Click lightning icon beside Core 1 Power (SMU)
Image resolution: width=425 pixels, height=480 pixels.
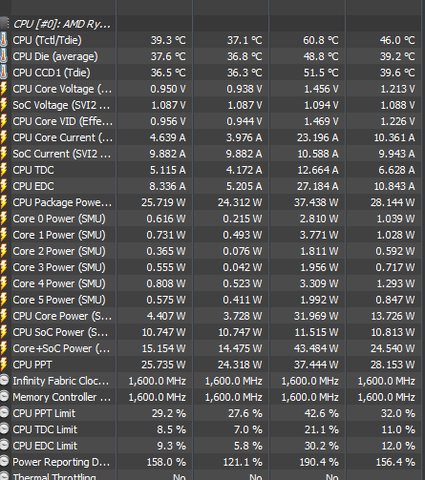[4, 235]
